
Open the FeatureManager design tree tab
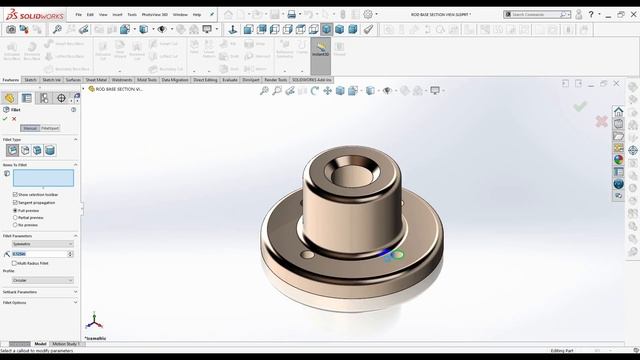[9, 98]
